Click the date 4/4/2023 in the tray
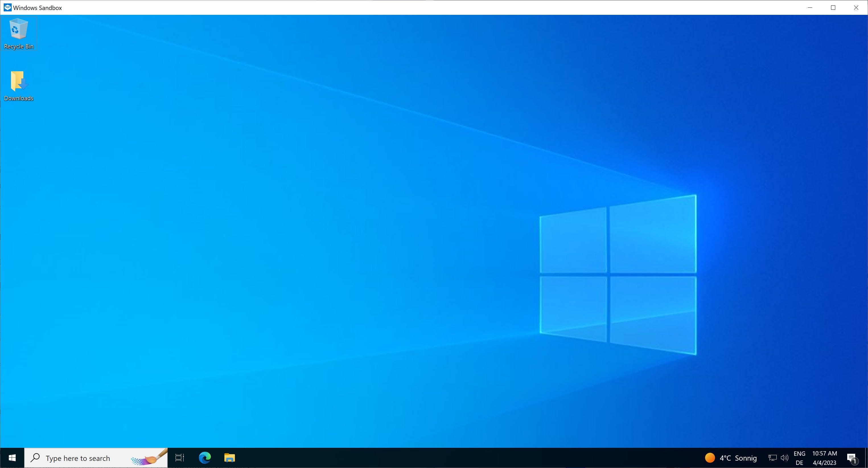Viewport: 868px width, 468px height. pyautogui.click(x=824, y=463)
